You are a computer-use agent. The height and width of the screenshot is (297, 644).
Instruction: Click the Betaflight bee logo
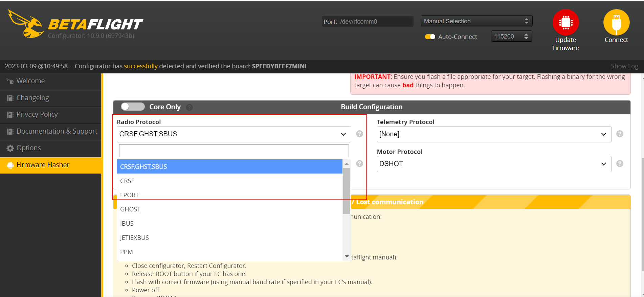[x=26, y=24]
